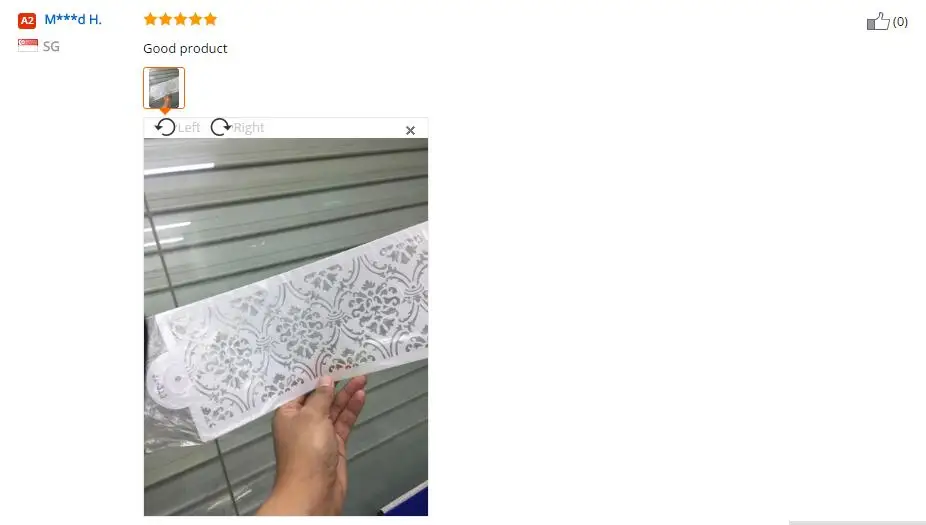Click the rotate Right arrow icon
The height and width of the screenshot is (525, 926).
point(221,127)
